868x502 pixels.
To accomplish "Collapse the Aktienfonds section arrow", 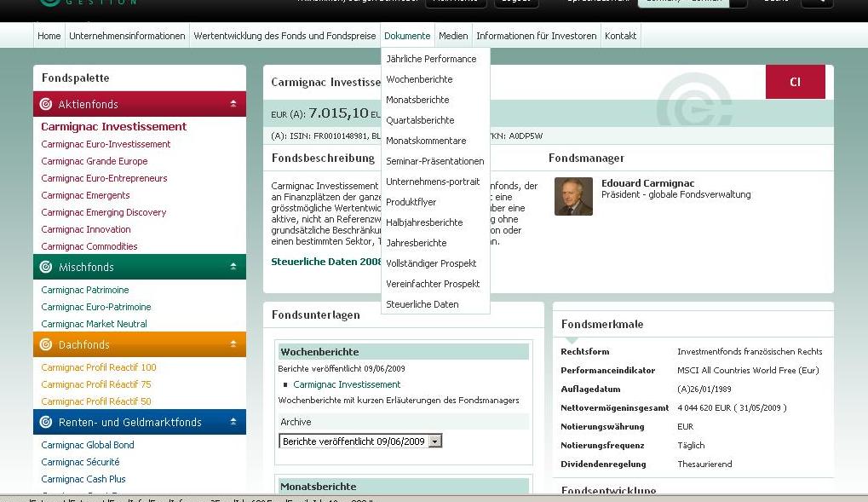I will [x=233, y=104].
